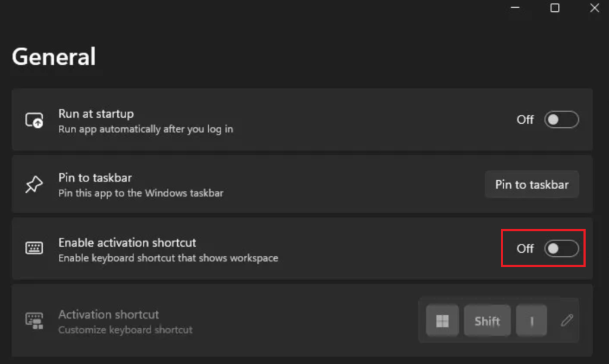Select the I key in the shortcut display
Screen dimensions: 609x364
tap(531, 320)
